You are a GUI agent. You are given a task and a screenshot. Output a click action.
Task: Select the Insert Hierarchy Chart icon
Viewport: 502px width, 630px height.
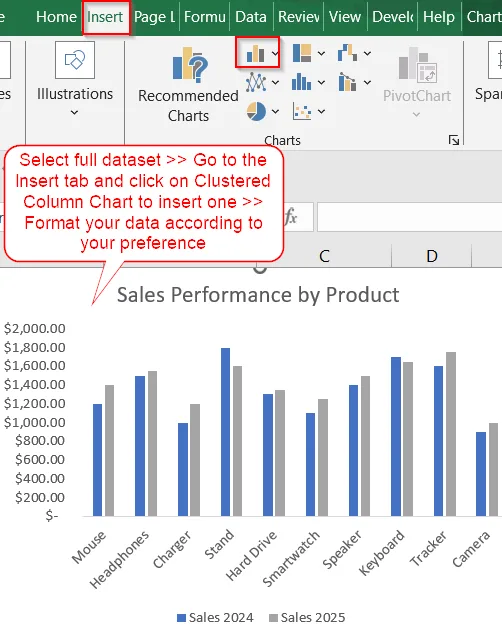point(302,53)
